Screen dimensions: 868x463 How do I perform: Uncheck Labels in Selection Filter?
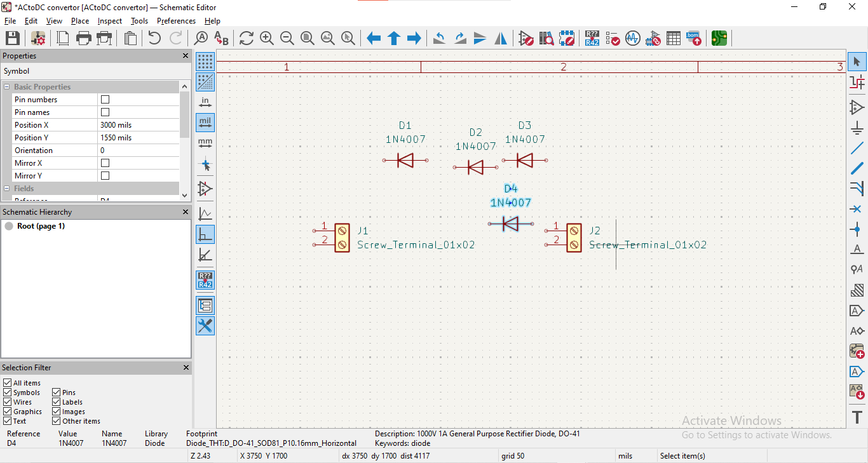click(x=57, y=402)
